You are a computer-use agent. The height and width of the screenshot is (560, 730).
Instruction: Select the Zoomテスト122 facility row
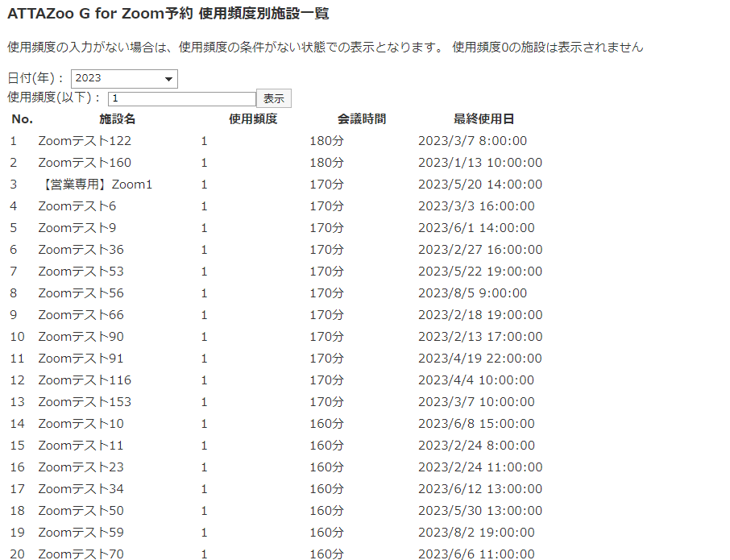pyautogui.click(x=85, y=141)
